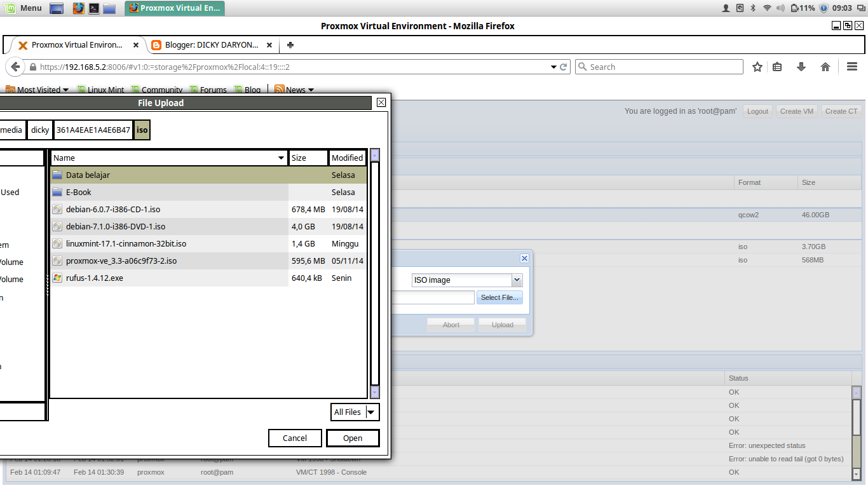Open the Wi-Fi network tray icon
The width and height of the screenshot is (868, 488).
click(767, 8)
